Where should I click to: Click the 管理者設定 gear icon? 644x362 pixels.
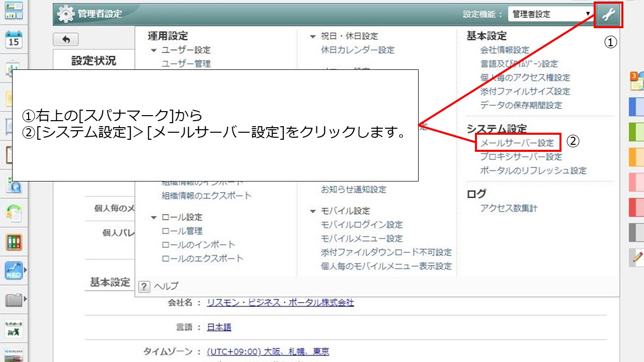tap(65, 14)
